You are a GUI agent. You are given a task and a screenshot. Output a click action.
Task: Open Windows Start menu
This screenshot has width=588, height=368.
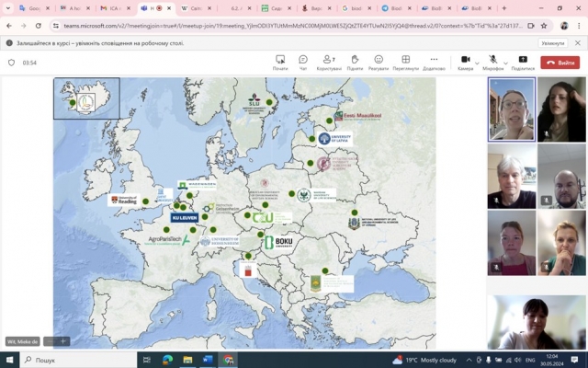(12, 360)
